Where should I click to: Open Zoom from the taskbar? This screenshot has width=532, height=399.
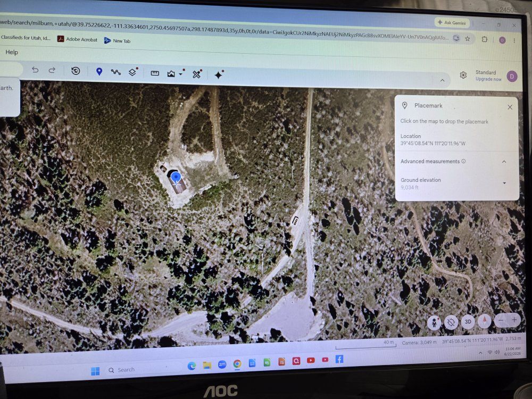222,364
